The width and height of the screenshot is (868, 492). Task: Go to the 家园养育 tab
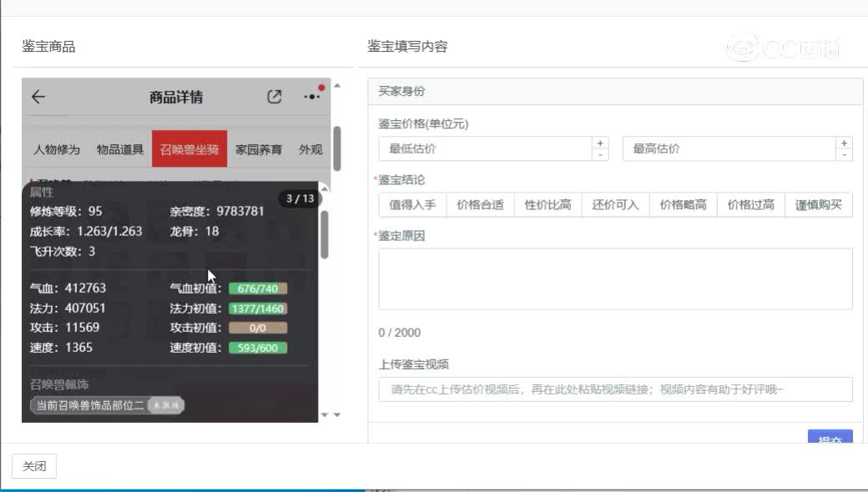(x=259, y=150)
